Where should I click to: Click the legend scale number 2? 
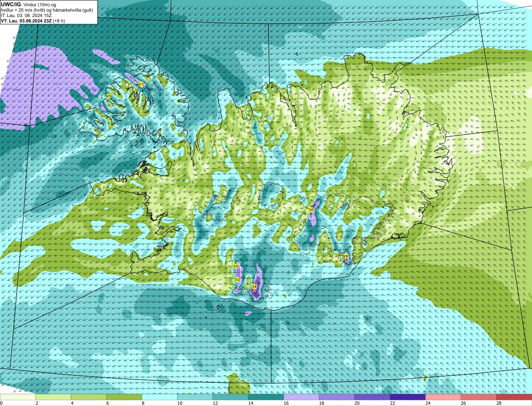coord(37,403)
